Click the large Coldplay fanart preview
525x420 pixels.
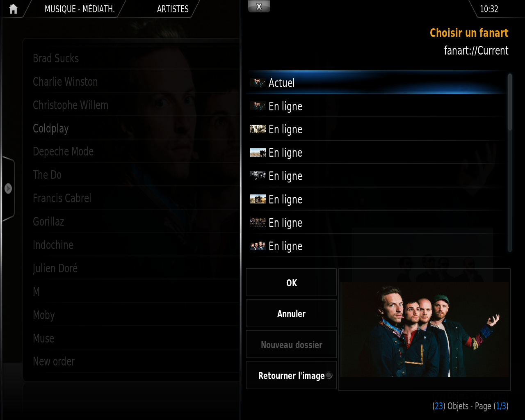tap(425, 329)
